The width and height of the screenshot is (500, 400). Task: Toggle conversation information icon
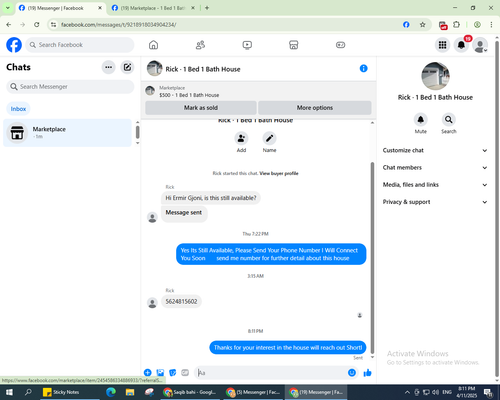point(363,69)
